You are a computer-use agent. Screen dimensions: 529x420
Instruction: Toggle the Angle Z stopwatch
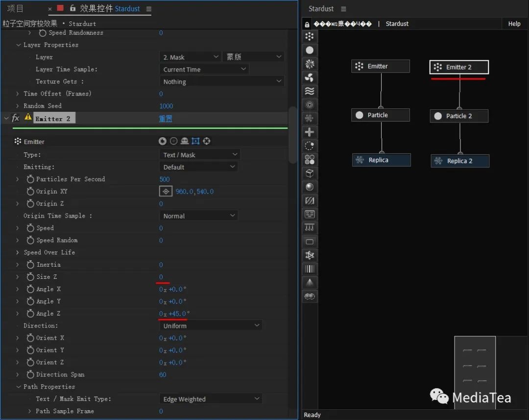pyautogui.click(x=30, y=313)
